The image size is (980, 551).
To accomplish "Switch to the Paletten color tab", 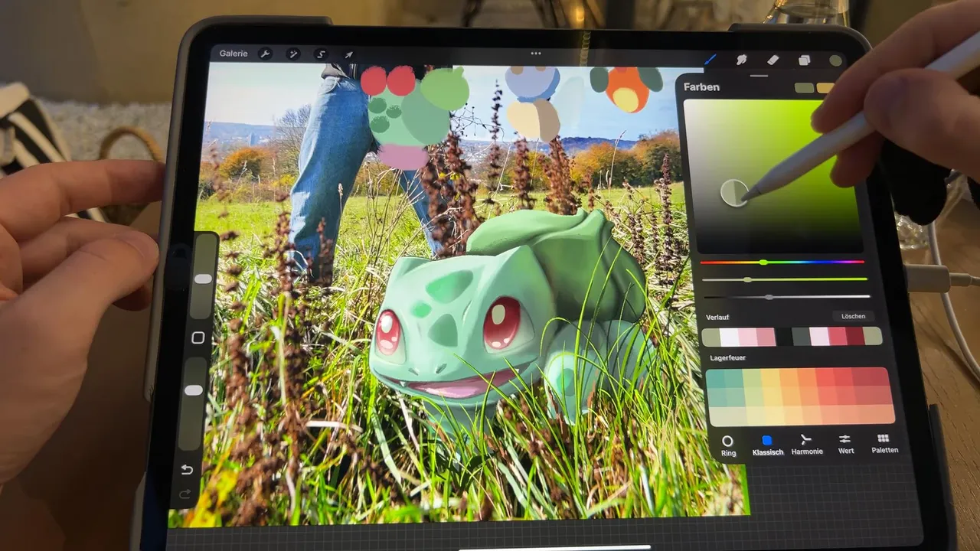I will (x=884, y=444).
